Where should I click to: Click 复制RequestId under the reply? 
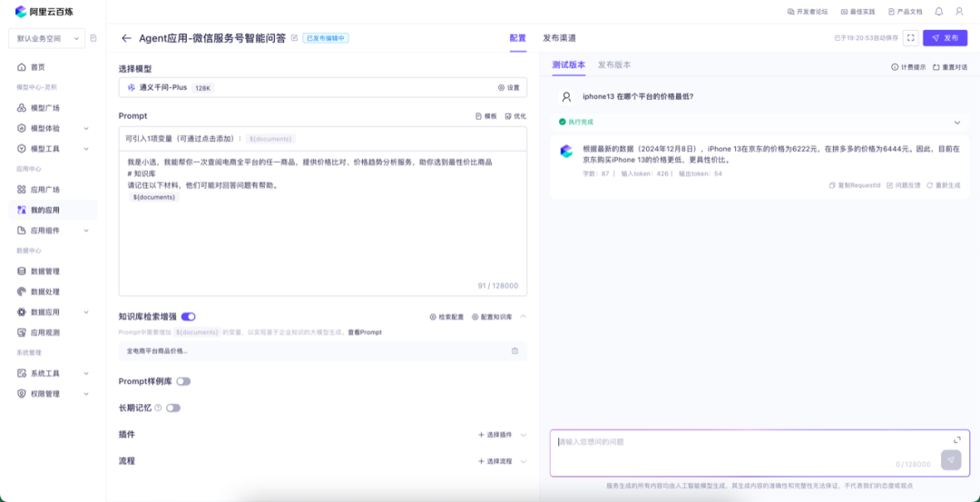pos(855,186)
